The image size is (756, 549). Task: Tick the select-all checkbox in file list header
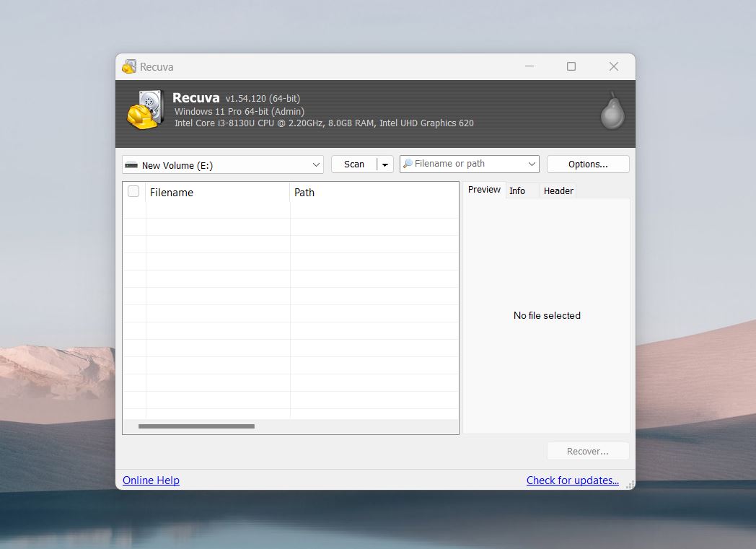coord(133,191)
